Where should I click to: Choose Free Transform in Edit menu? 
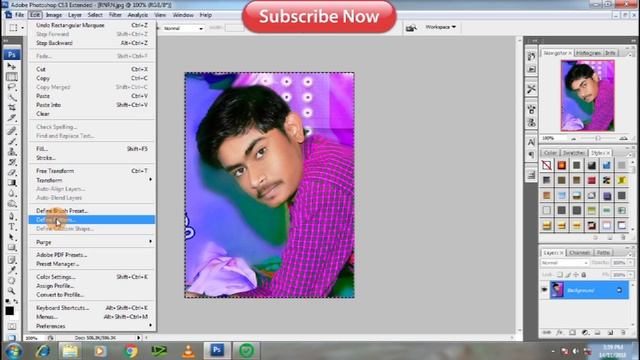[92, 171]
